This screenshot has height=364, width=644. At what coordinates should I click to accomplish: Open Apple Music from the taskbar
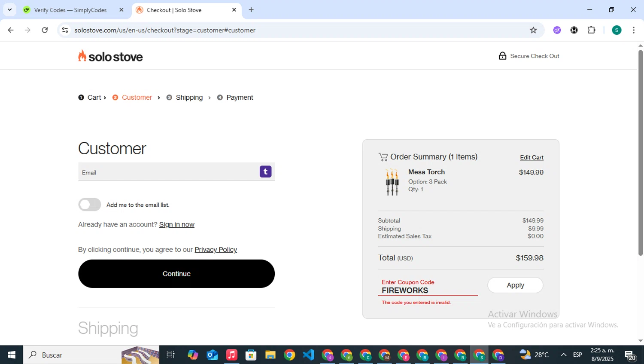tap(231, 355)
